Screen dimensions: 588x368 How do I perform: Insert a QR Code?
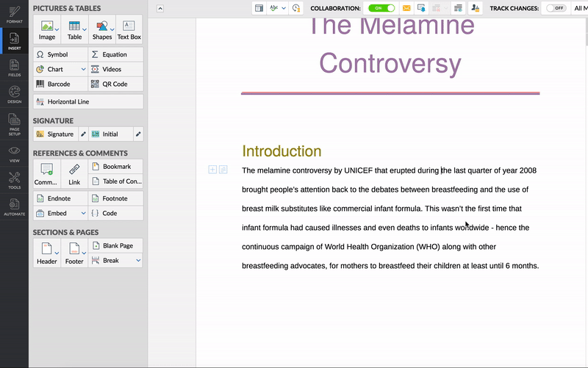[115, 84]
